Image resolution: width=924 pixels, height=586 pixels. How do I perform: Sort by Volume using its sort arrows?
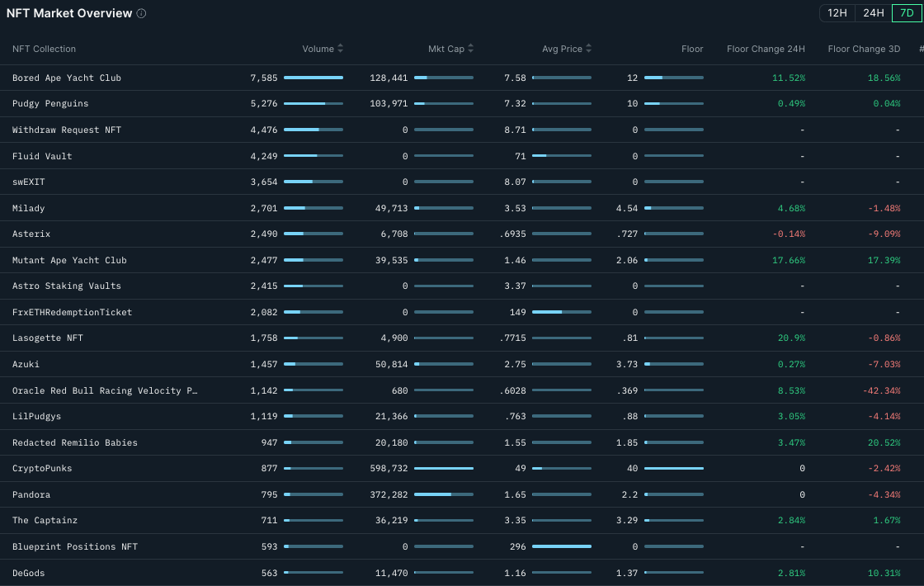[x=340, y=49]
